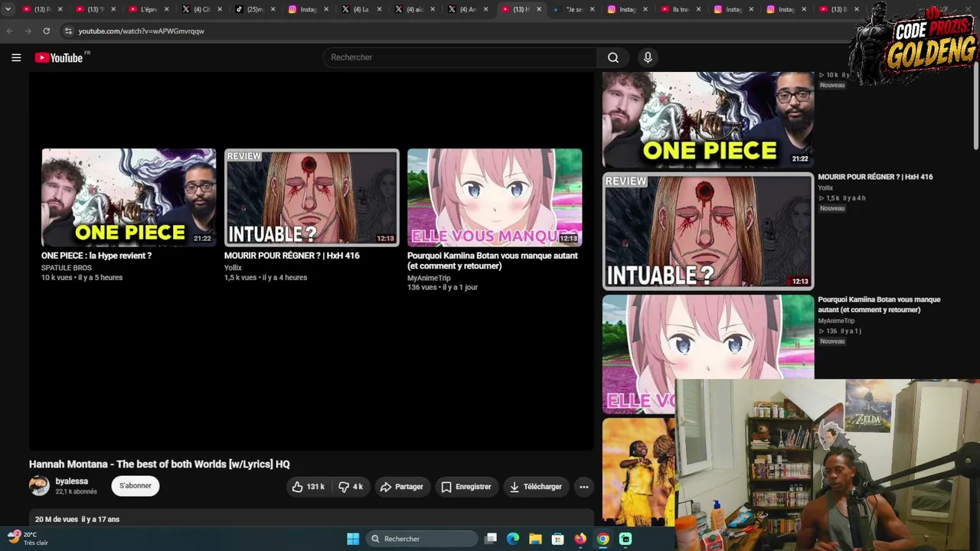Switch to Google Chrome on the taskbar

point(603,539)
